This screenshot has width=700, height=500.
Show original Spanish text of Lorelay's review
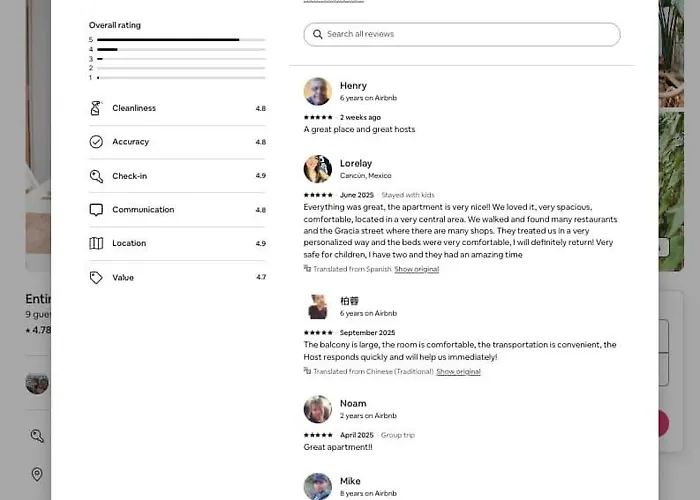[x=417, y=269]
